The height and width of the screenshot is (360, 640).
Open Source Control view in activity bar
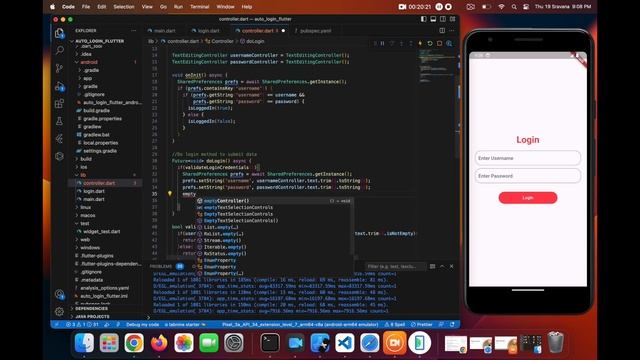coord(59,68)
